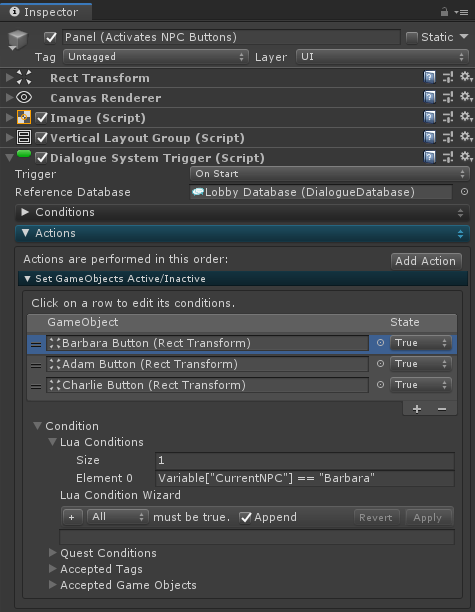Add list entry with plus icon

[x=417, y=409]
